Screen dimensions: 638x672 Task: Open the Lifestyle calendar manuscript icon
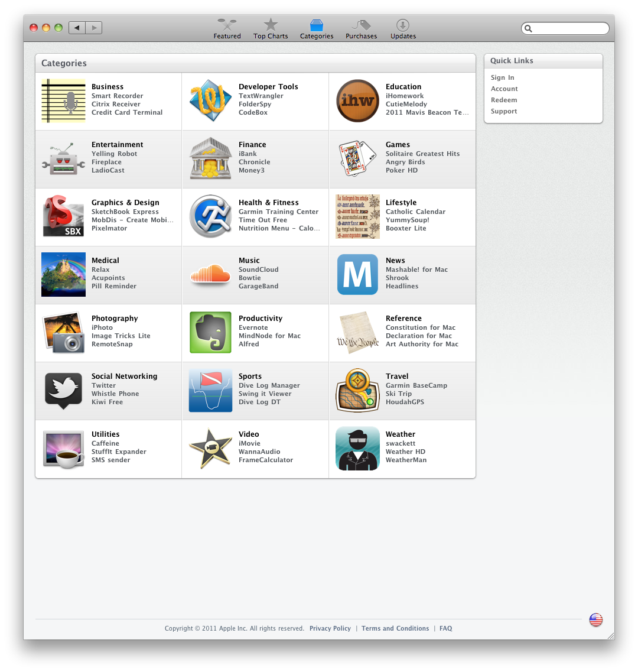(357, 216)
